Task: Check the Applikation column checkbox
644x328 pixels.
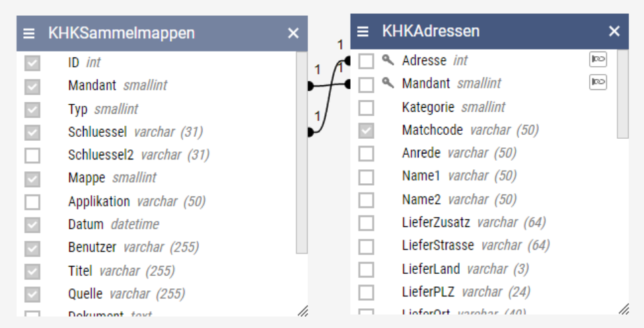Action: pos(32,202)
